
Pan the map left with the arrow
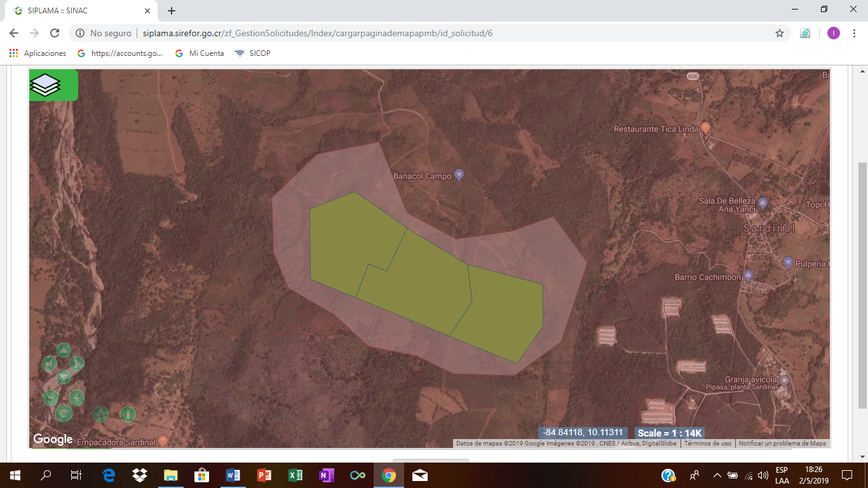click(x=50, y=363)
